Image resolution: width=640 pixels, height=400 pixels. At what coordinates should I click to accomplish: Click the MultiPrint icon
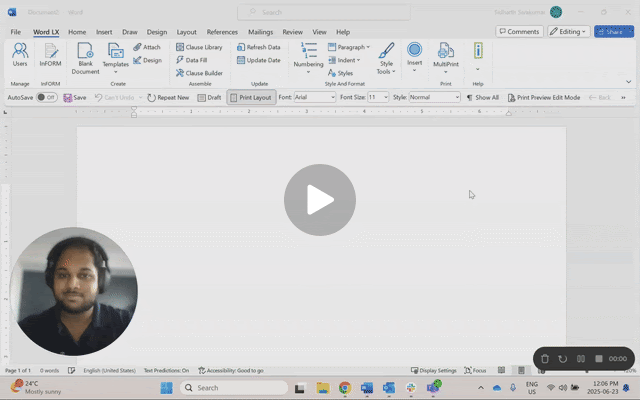pos(446,55)
